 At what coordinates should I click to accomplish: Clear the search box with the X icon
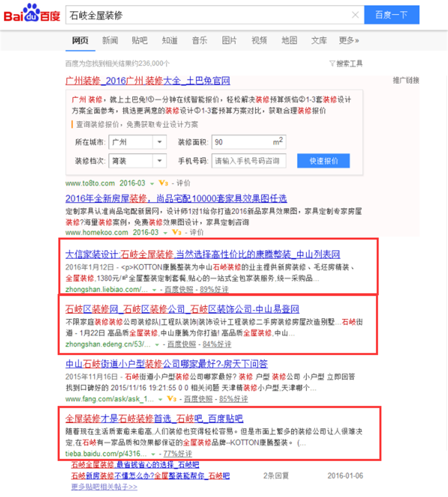[355, 15]
